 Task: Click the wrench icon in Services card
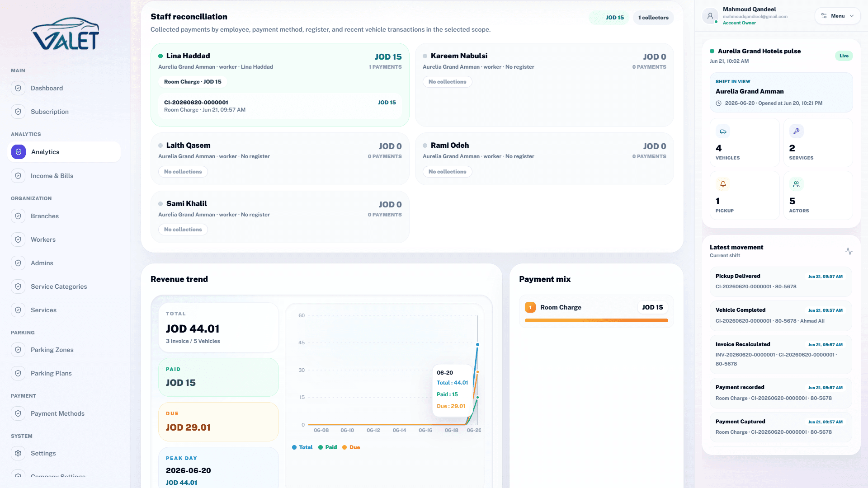pos(797,131)
